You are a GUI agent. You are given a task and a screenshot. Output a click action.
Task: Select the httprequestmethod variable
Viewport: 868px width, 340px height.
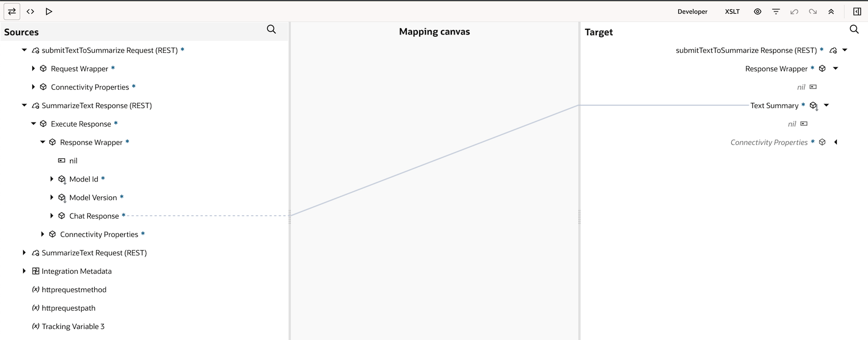(x=74, y=289)
